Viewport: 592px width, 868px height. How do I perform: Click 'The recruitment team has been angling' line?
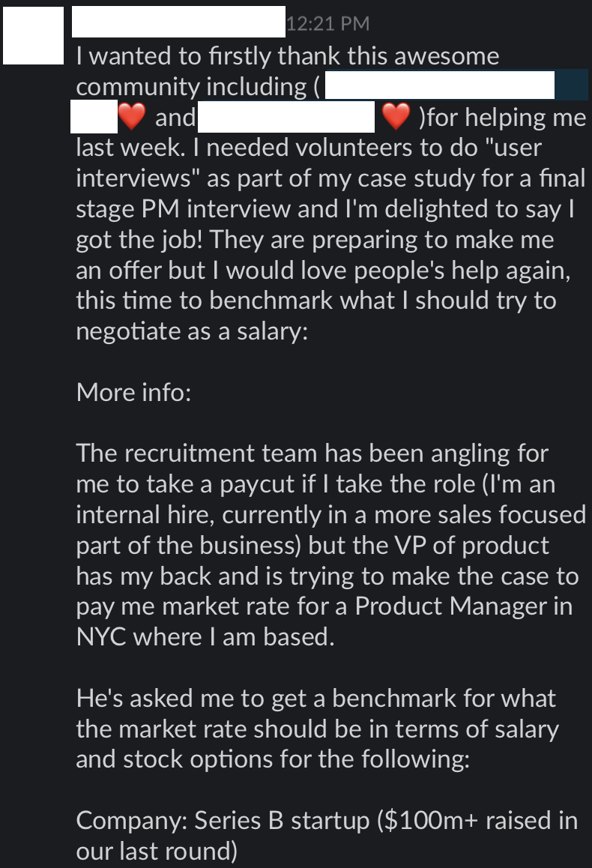click(x=312, y=453)
